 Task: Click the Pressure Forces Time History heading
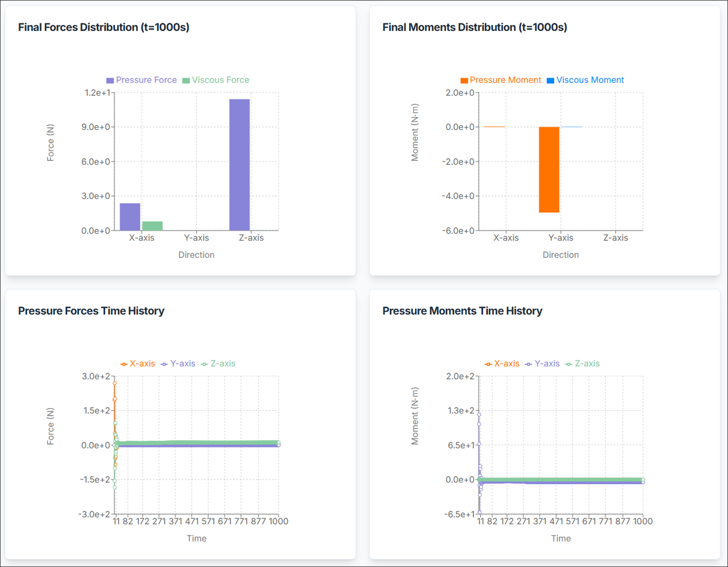coord(91,311)
